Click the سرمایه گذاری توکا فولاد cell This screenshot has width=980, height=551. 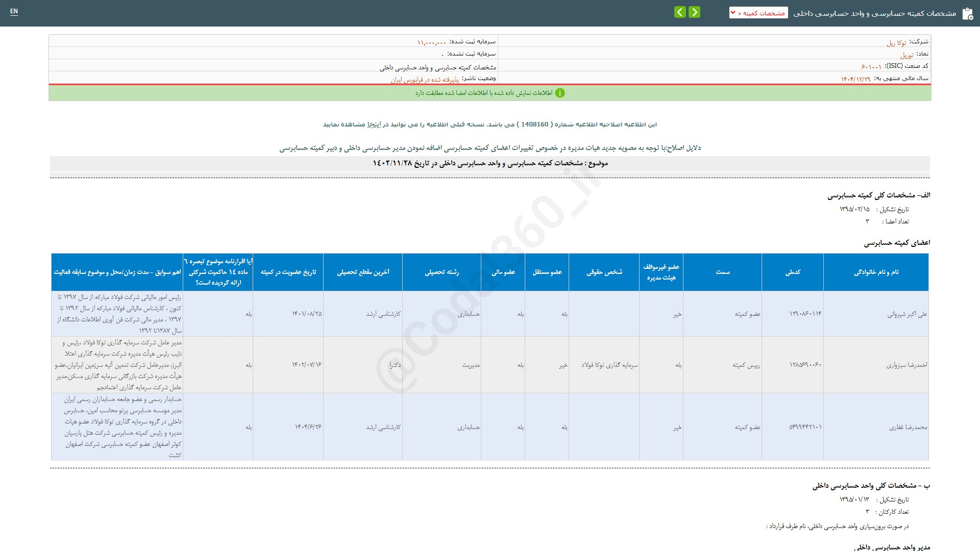point(609,365)
